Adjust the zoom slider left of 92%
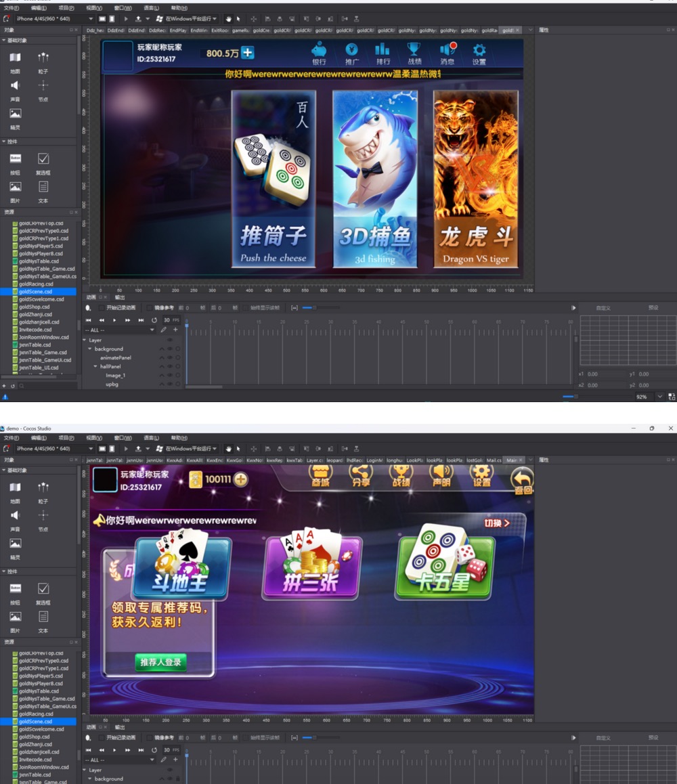 [573, 397]
